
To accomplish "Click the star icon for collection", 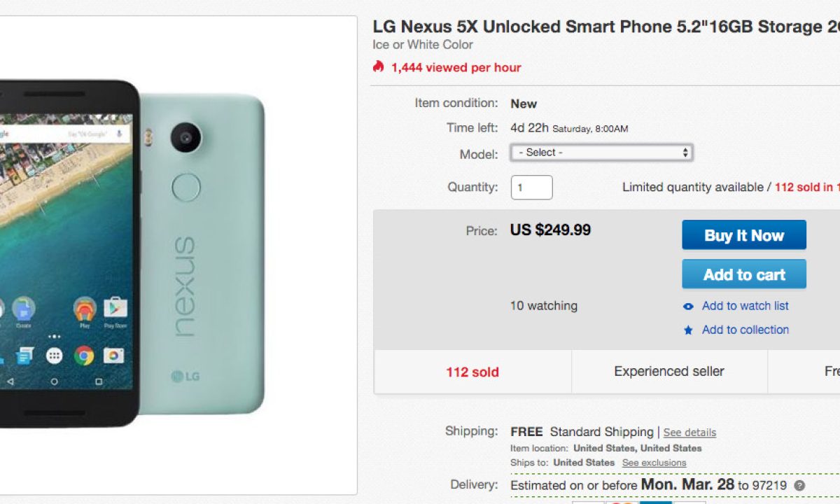I will pyautogui.click(x=689, y=330).
